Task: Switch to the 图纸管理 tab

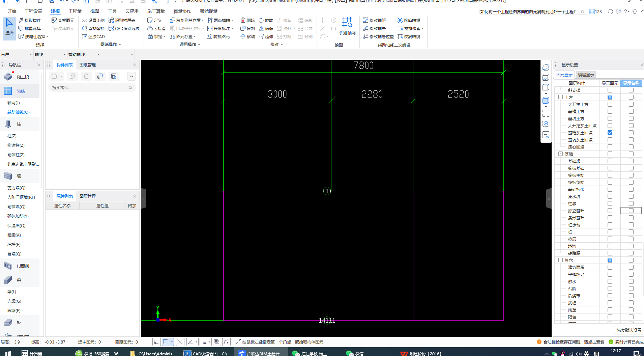Action: 88,65
